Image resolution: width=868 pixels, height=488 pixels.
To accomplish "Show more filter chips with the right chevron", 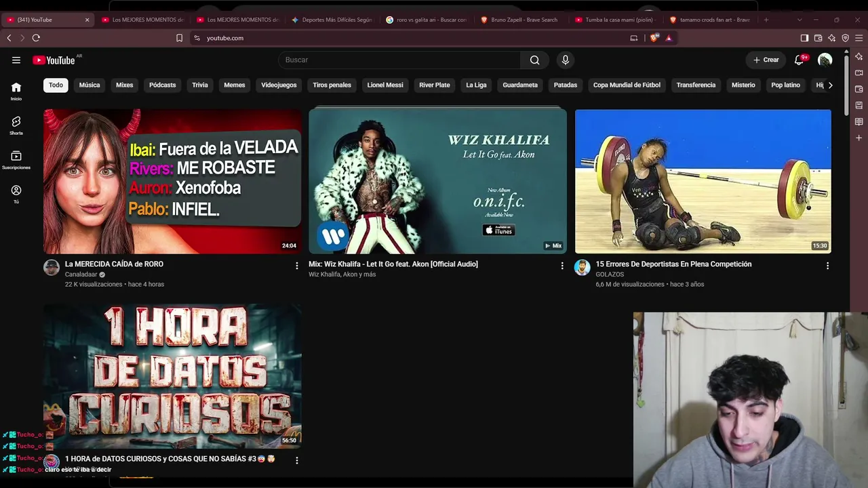I will (830, 85).
